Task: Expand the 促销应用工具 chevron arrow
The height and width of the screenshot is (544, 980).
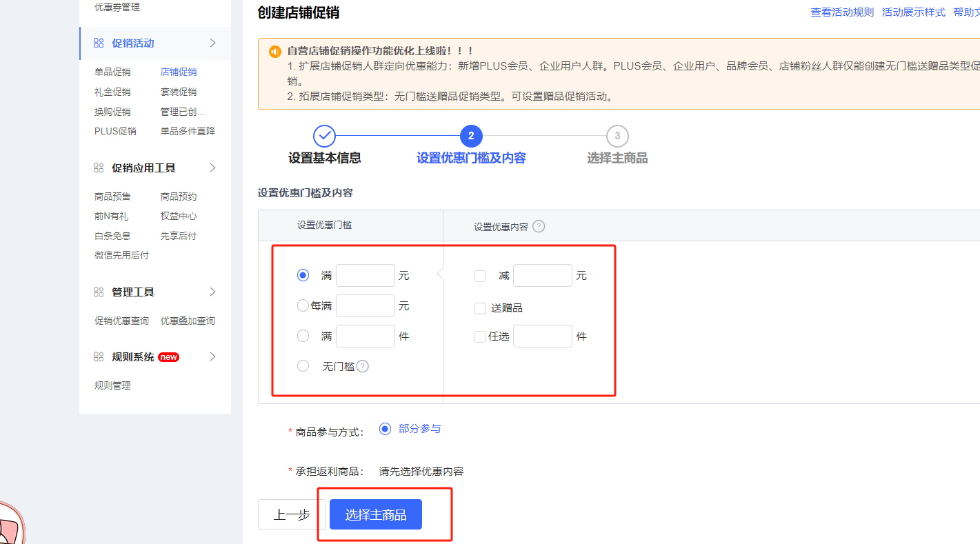Action: (212, 168)
